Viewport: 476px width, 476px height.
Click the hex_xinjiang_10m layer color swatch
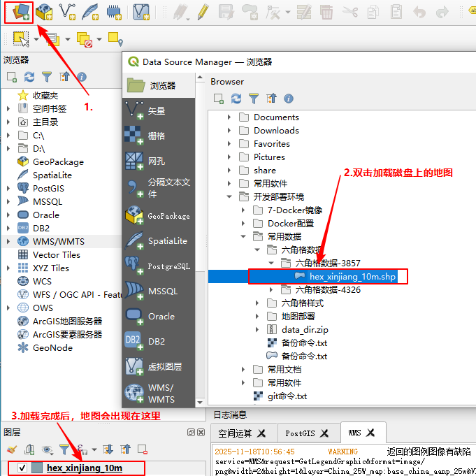click(x=36, y=468)
